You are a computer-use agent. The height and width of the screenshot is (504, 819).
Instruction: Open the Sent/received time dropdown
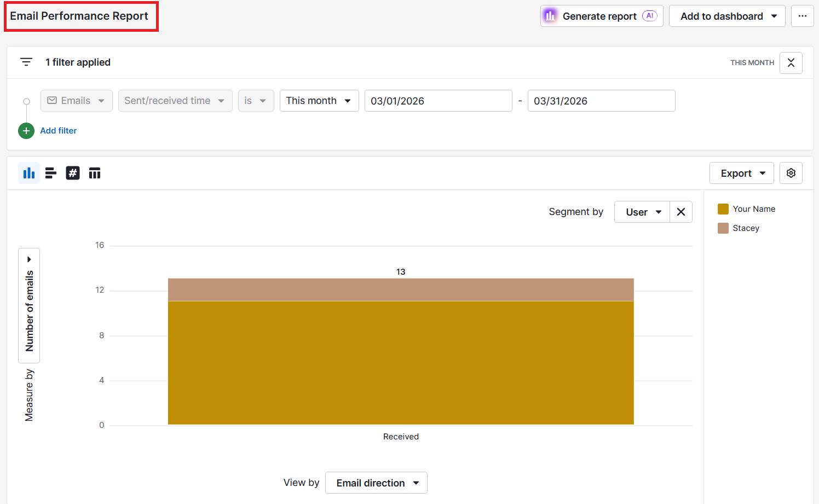tap(175, 101)
